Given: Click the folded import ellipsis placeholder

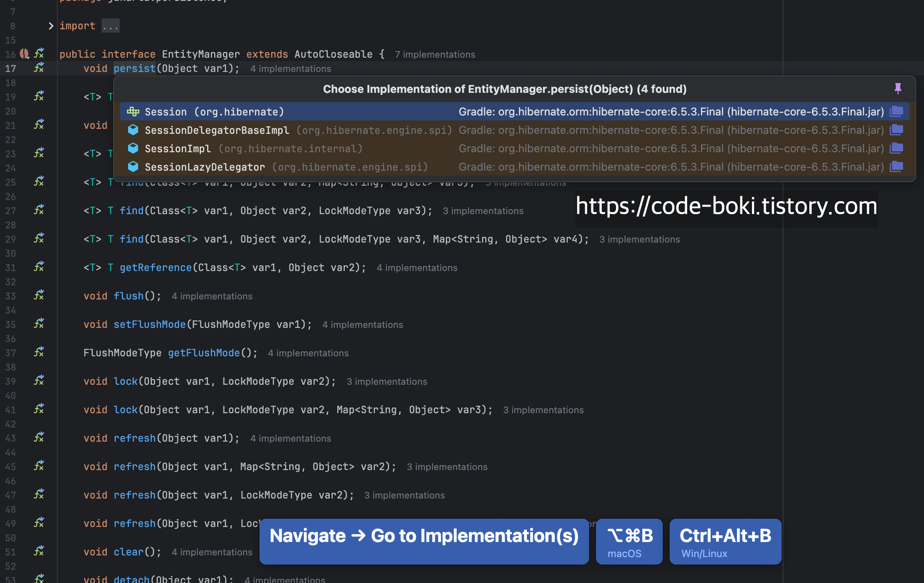Looking at the screenshot, I should 110,26.
